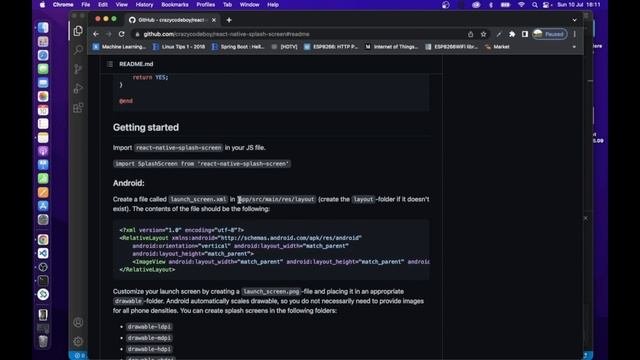Viewport: 640px width, 360px height.
Task: Click the launch_screen.xml inline code
Action: [x=198, y=200]
